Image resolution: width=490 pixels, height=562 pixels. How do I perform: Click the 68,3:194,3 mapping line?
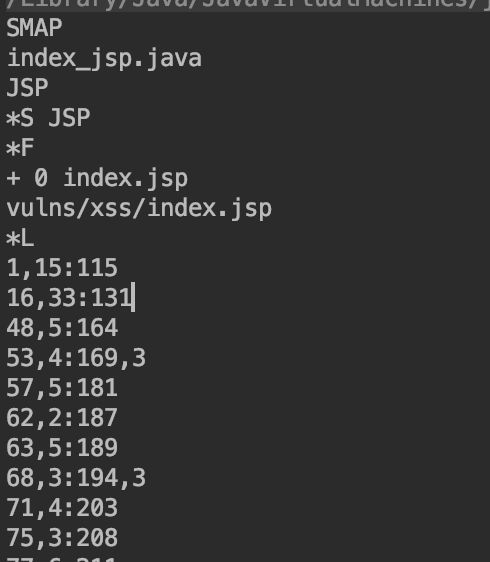[x=76, y=478]
